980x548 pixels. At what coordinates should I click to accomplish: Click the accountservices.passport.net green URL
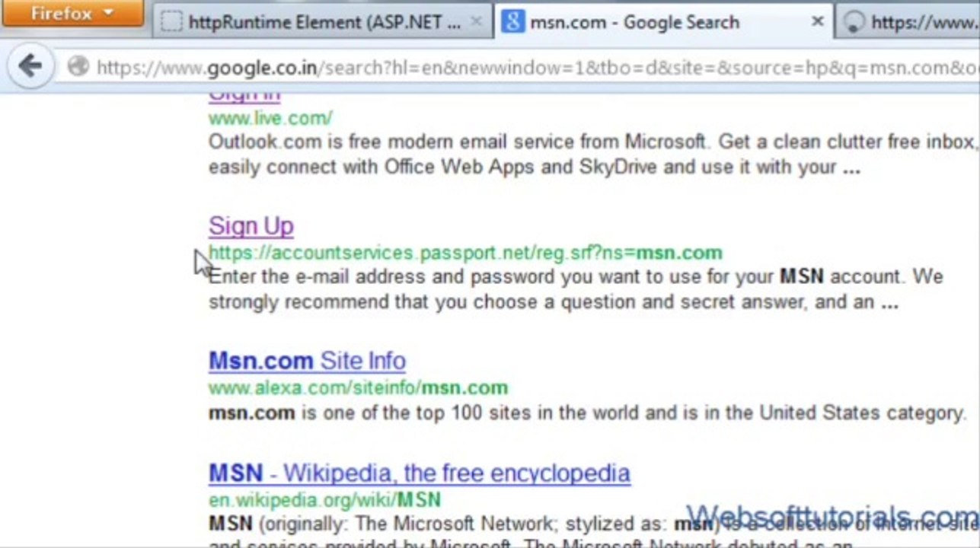[464, 252]
